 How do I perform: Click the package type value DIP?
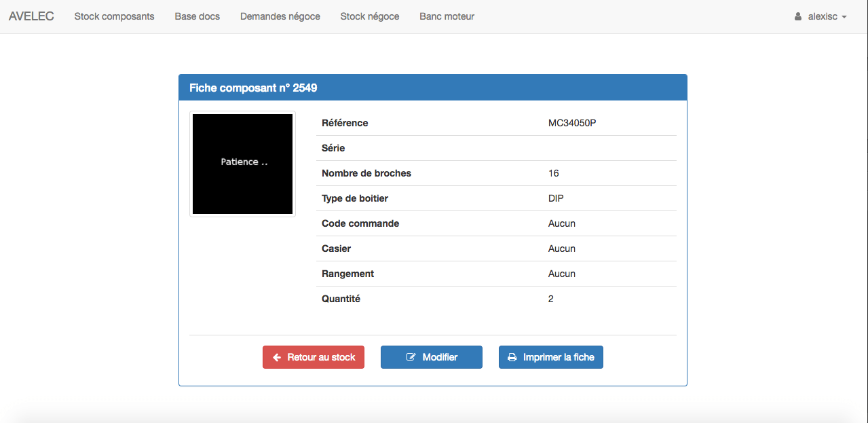(556, 198)
